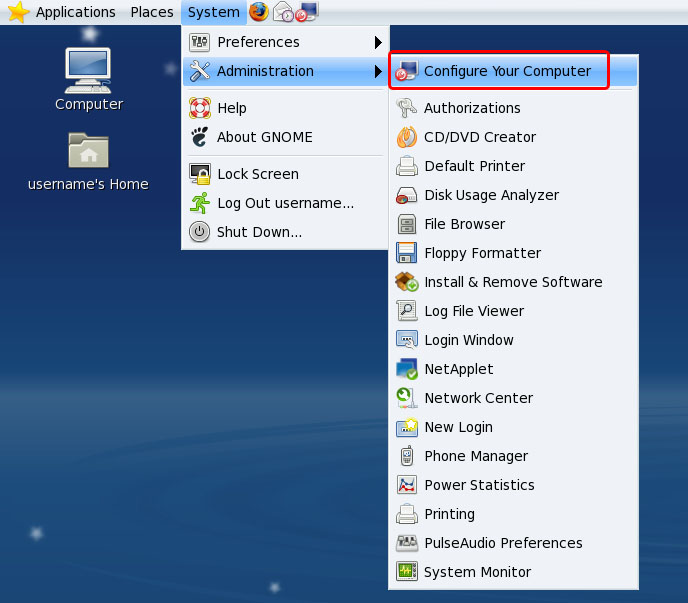Open PulseAudio Preferences label
The height and width of the screenshot is (603, 688).
coord(503,543)
